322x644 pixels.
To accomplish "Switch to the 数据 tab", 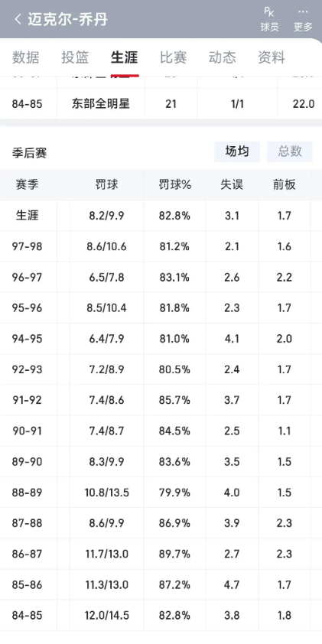I will pyautogui.click(x=25, y=57).
